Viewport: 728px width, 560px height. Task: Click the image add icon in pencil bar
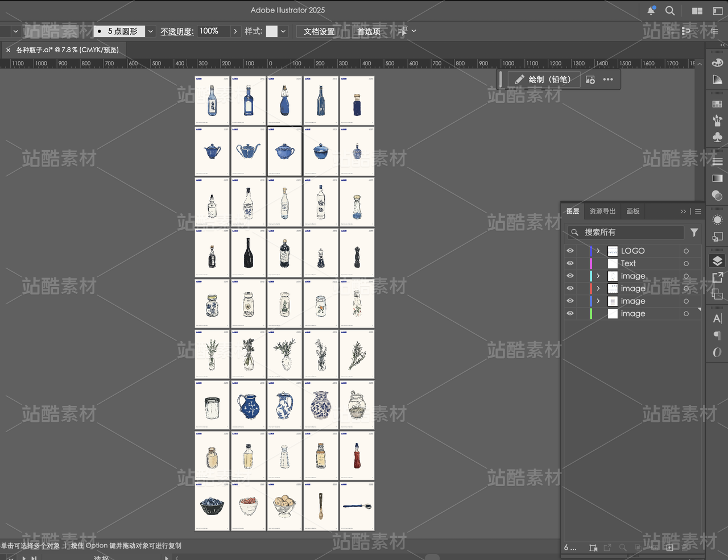590,80
